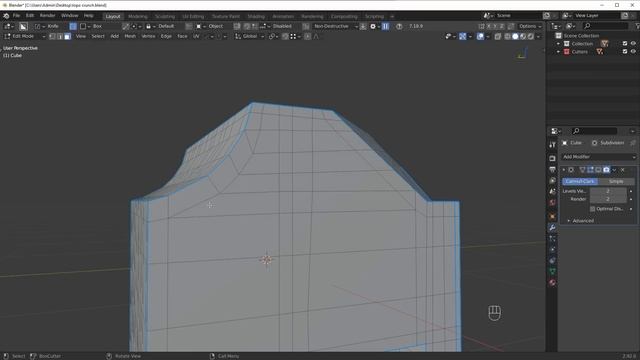Select the Simple subdivision type
Image resolution: width=640 pixels, height=360 pixels.
click(x=616, y=181)
